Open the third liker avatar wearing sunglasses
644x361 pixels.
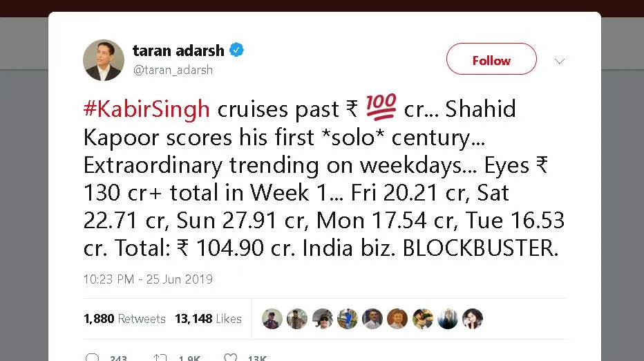click(x=322, y=319)
